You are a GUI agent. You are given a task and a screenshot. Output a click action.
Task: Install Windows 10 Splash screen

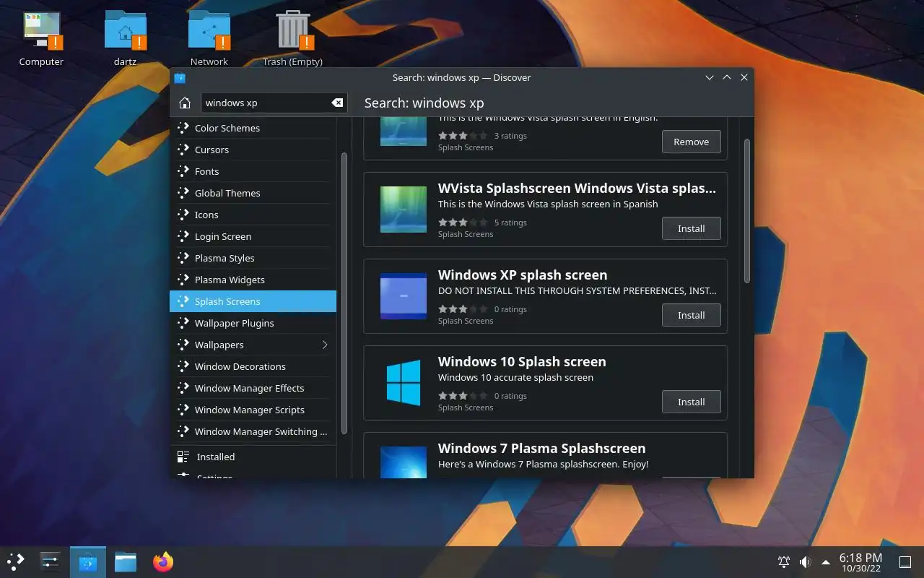tap(691, 402)
